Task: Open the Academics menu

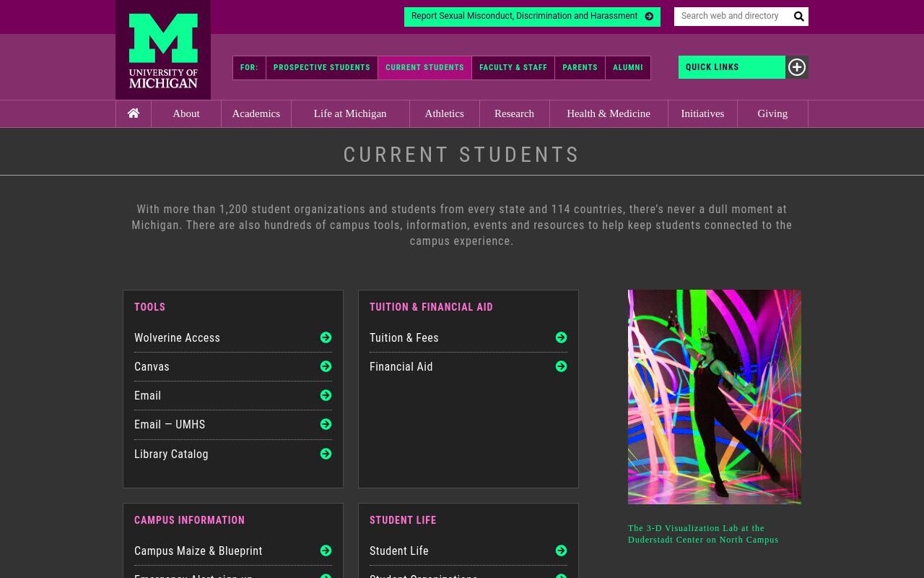Action: point(256,113)
